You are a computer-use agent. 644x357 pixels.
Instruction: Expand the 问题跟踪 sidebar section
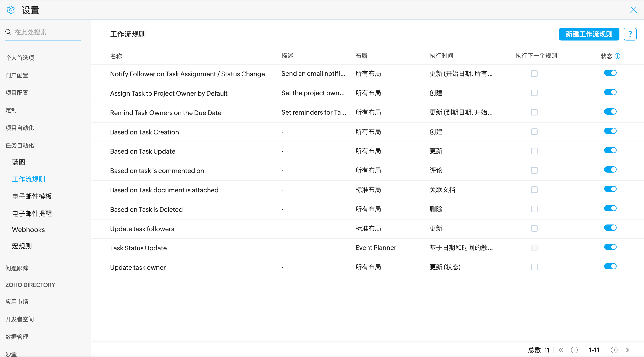17,268
